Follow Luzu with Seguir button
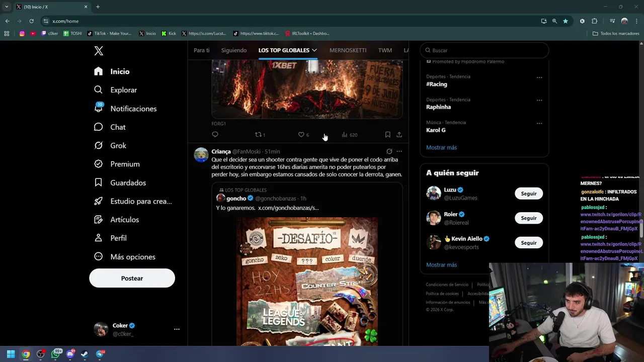Image resolution: width=644 pixels, height=362 pixels. 529,194
